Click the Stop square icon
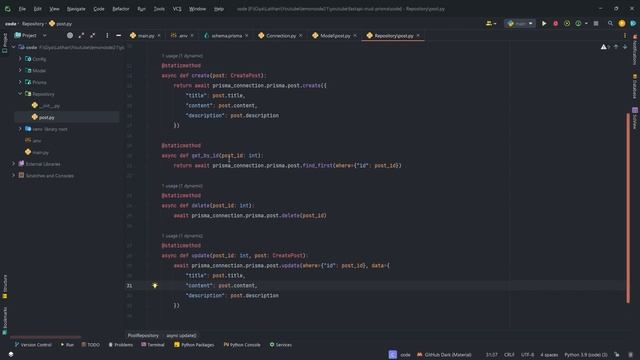Screen dimensions: 640x360 [x=596, y=24]
